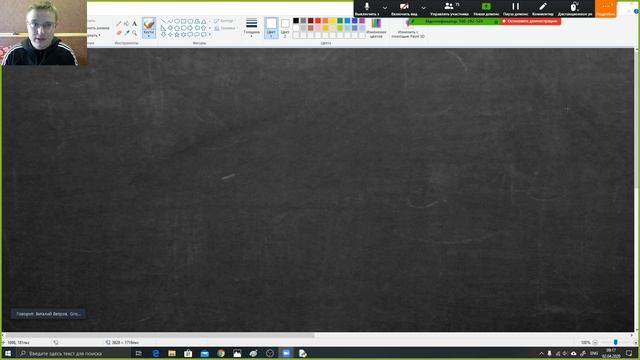
Task: Pick the yellow color swatch
Action: point(333,20)
